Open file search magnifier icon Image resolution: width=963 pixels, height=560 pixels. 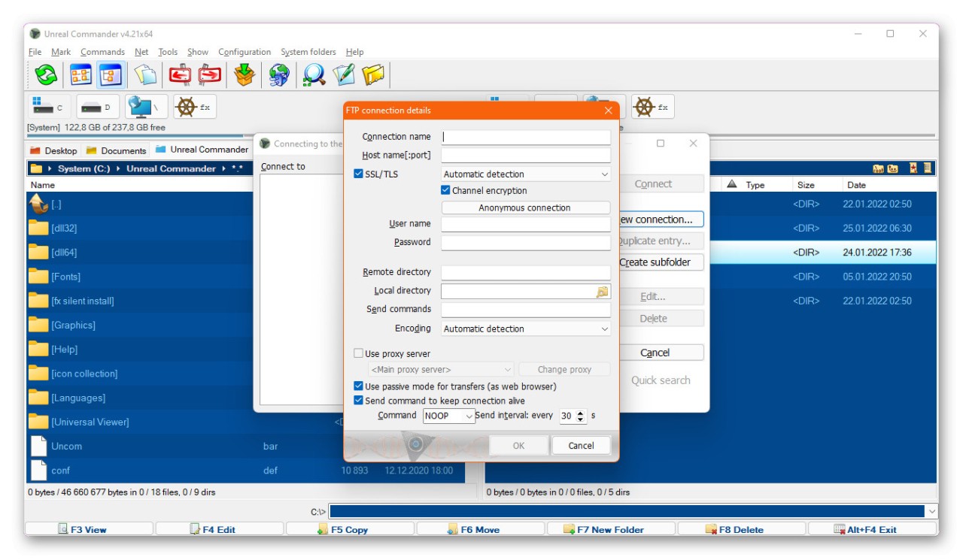(314, 74)
